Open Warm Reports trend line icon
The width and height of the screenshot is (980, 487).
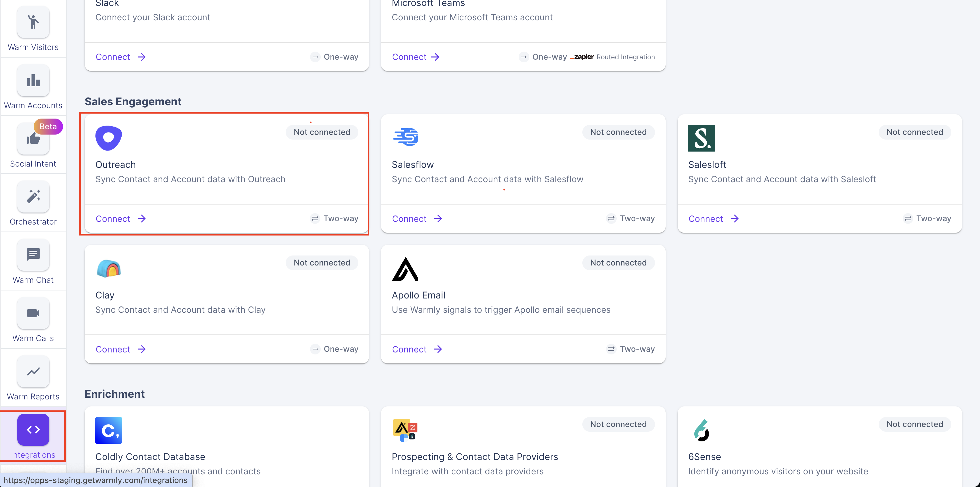[x=33, y=371]
